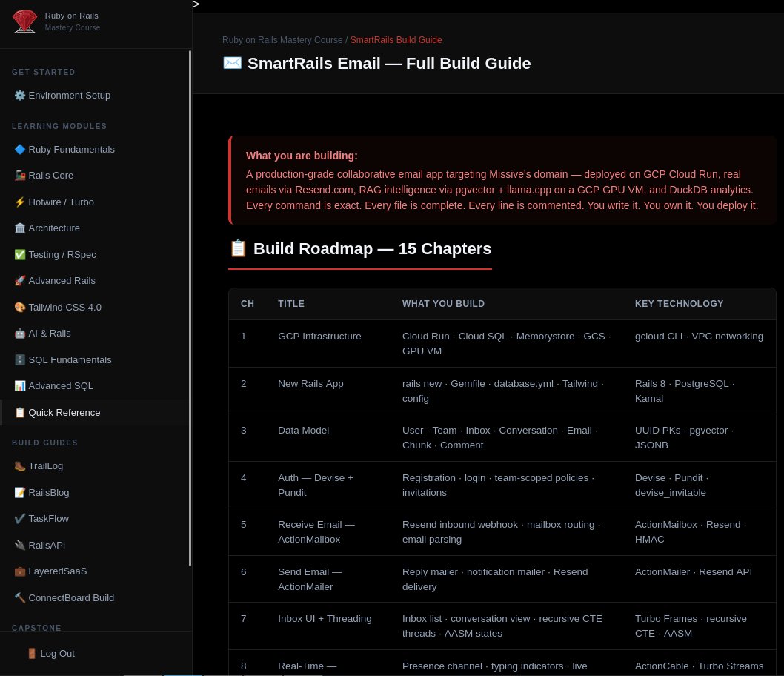
Task: Open the ConnectBoard Build guide
Action: tap(95, 597)
